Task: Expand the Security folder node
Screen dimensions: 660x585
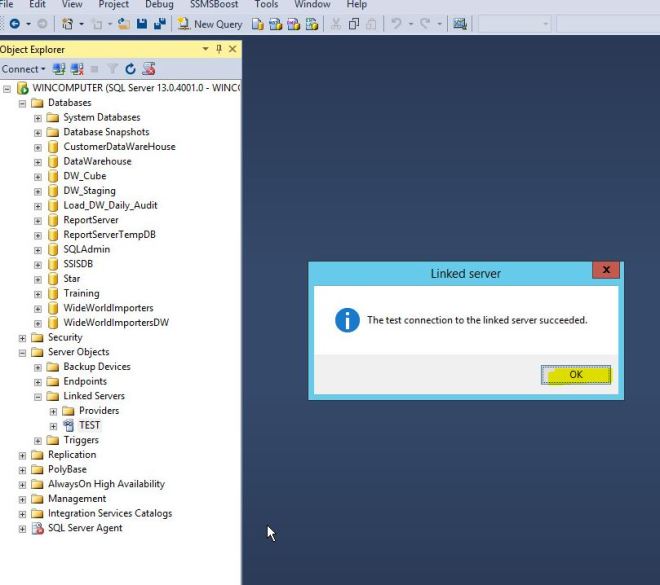Action: [23, 338]
